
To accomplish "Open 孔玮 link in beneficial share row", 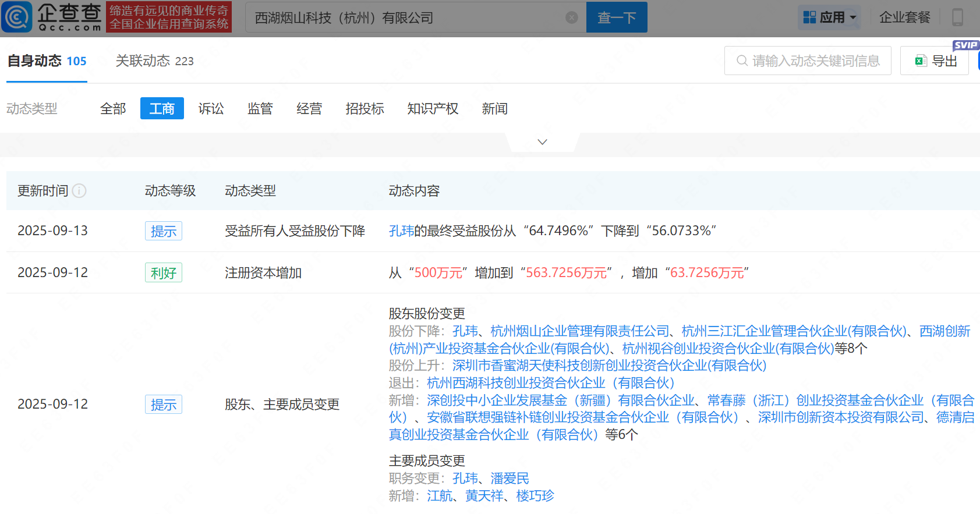I will (x=401, y=231).
